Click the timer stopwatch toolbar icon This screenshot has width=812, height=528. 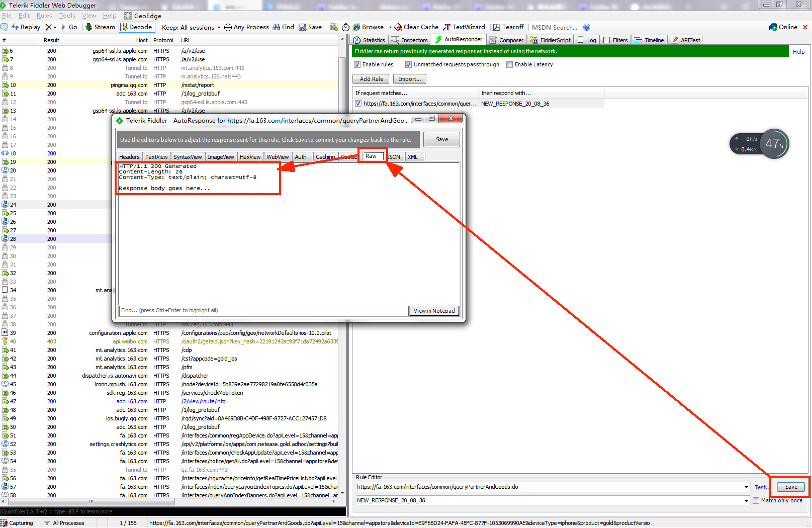coord(345,27)
